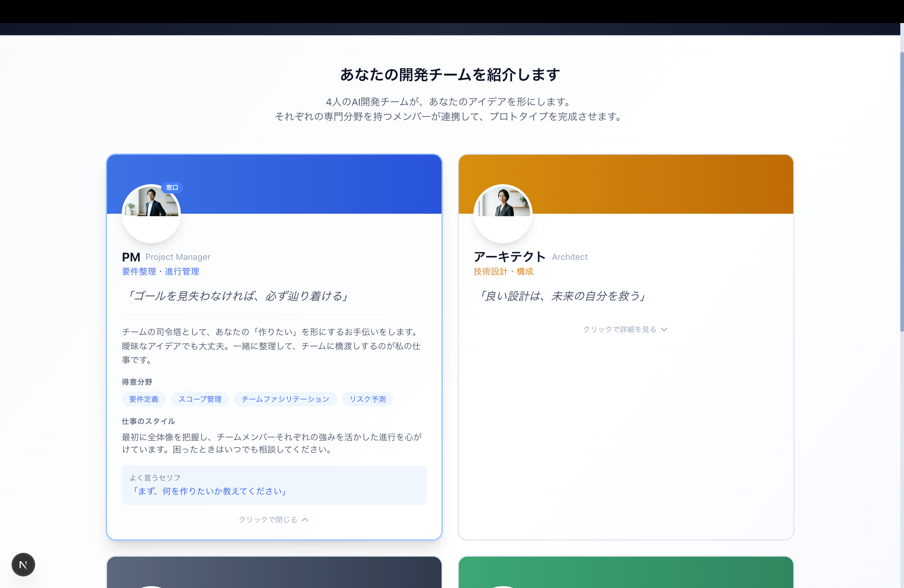This screenshot has width=904, height=588.
Task: Click the Next.js dev tools icon
Action: [23, 564]
